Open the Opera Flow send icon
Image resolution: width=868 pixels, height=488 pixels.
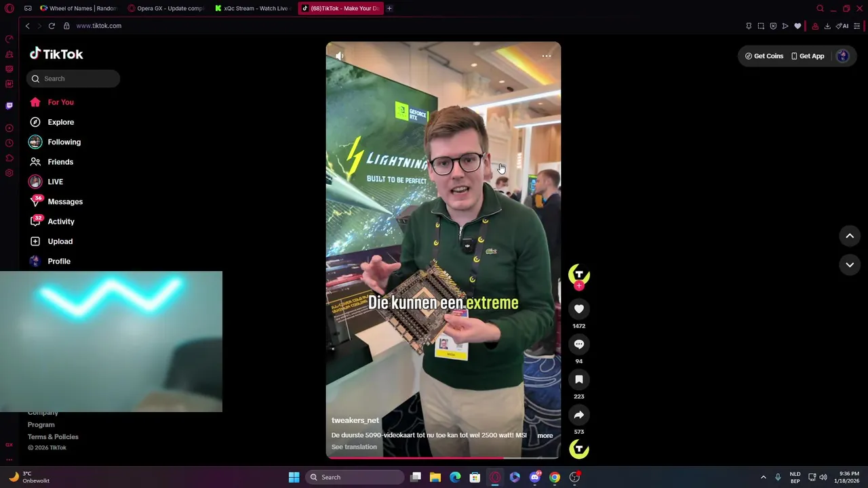(785, 26)
